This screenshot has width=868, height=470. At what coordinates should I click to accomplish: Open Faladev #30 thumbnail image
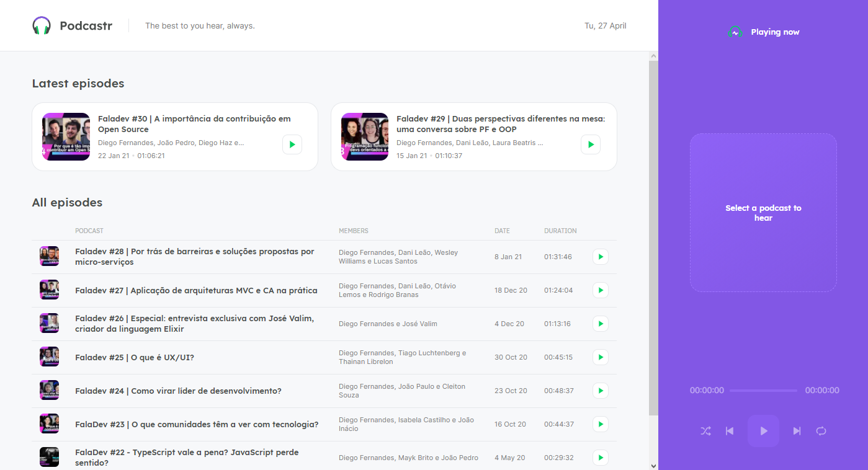(66, 136)
